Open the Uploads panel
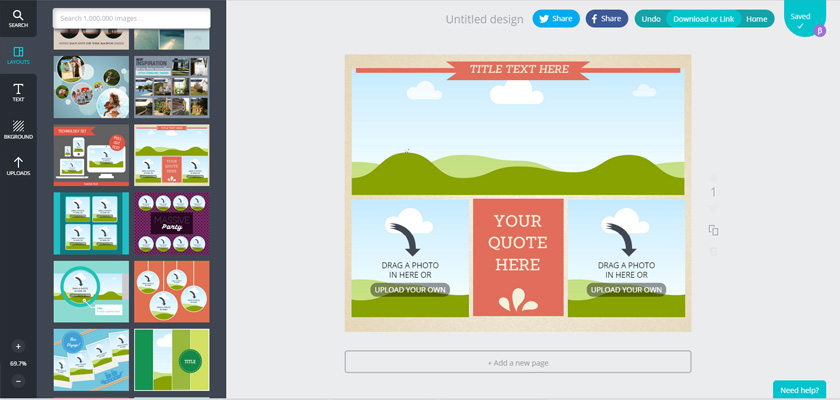This screenshot has height=400, width=840. [x=18, y=166]
